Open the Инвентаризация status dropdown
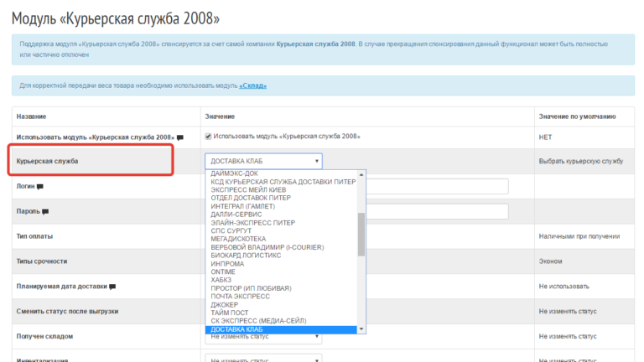The image size is (644, 362). coord(263,359)
